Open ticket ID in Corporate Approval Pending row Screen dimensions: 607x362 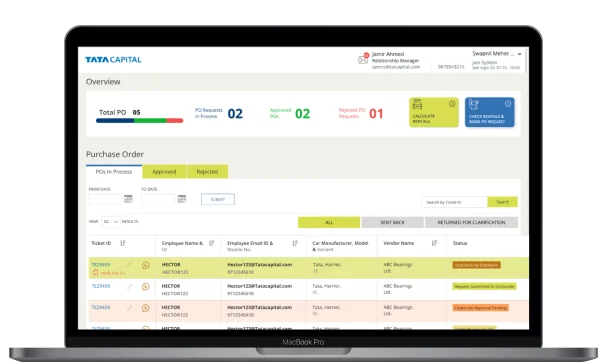(x=101, y=307)
